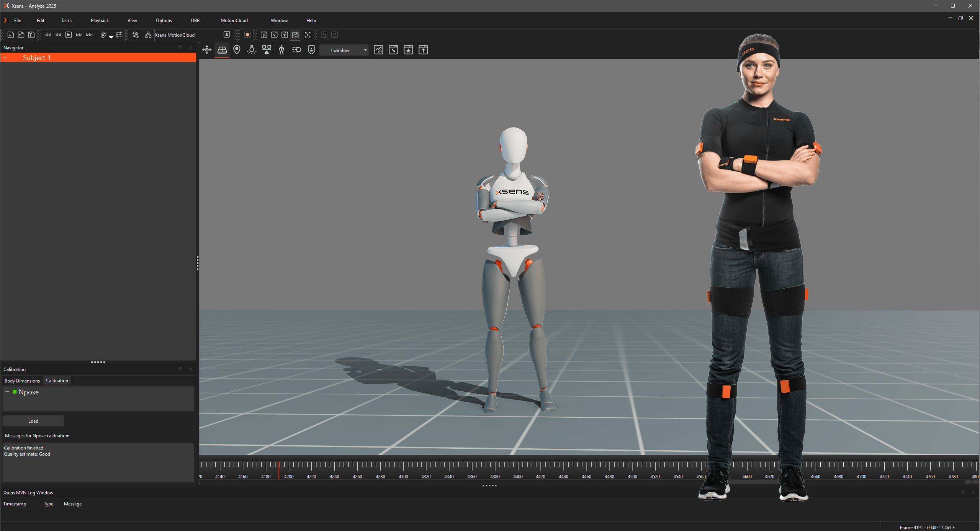Expand the Subject 1 tree item
The image size is (980, 531).
(5, 57)
